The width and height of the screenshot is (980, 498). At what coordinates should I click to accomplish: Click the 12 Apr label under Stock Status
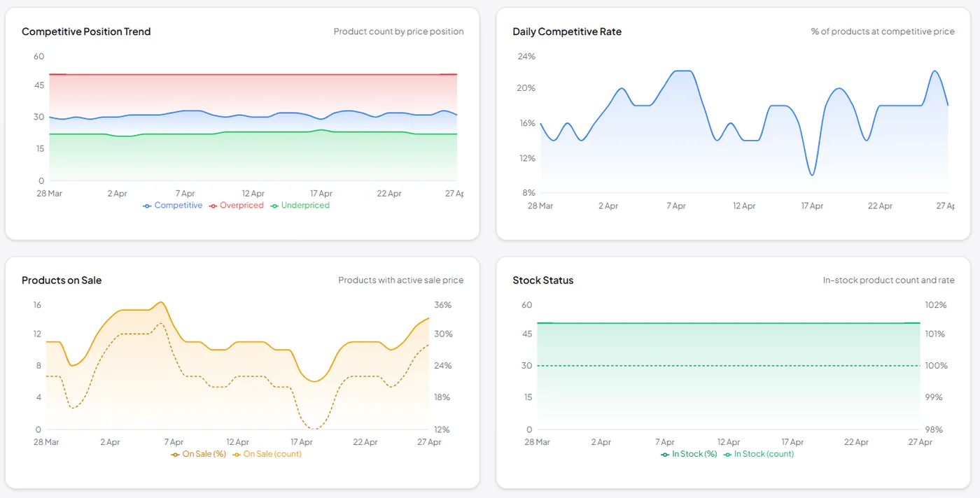[729, 442]
